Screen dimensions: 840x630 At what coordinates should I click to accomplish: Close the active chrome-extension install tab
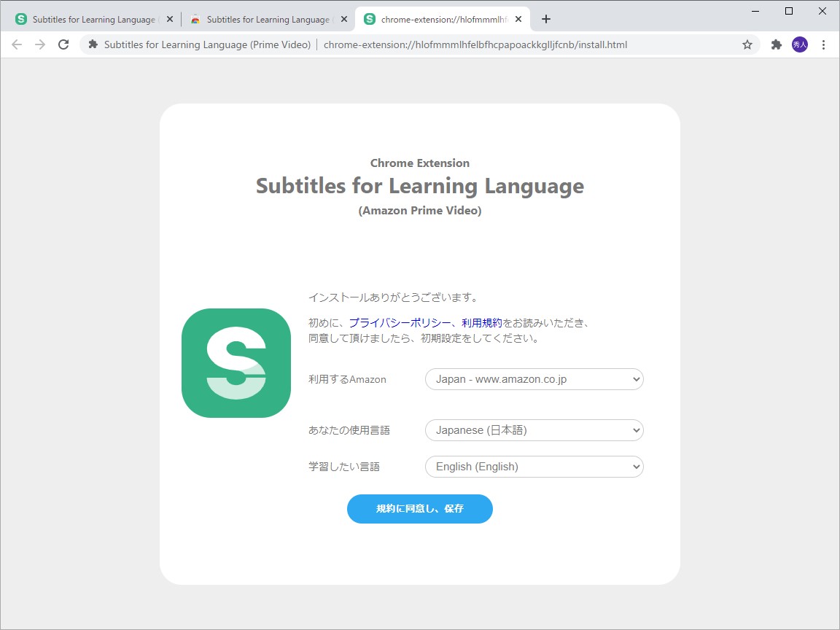(x=518, y=19)
